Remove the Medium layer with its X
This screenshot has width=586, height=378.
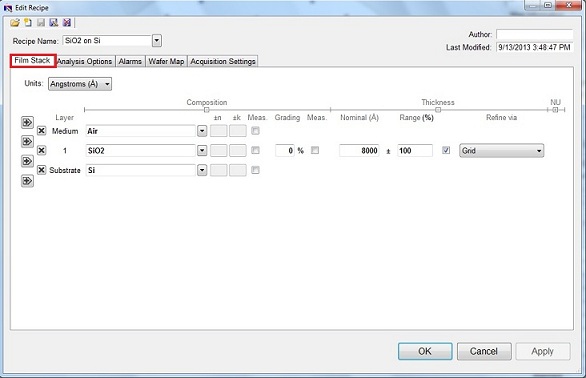coord(41,131)
